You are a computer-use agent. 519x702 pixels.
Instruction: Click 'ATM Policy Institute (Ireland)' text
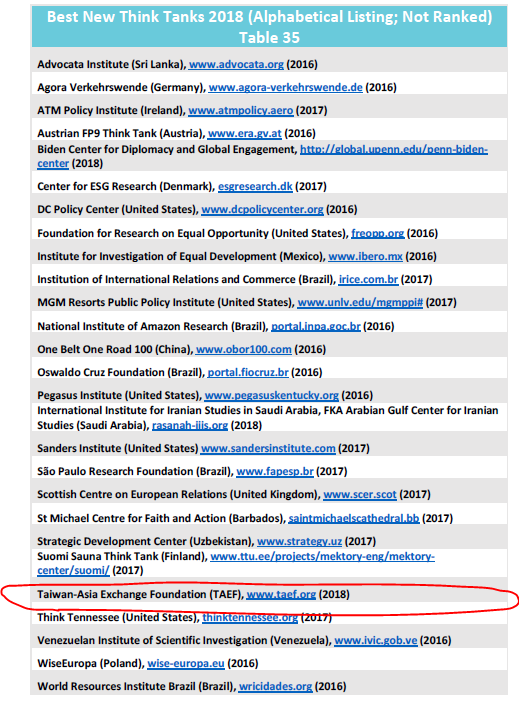click(111, 111)
